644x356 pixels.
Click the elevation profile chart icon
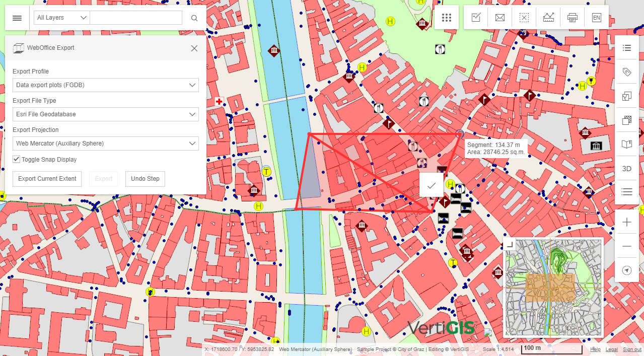[x=548, y=18]
